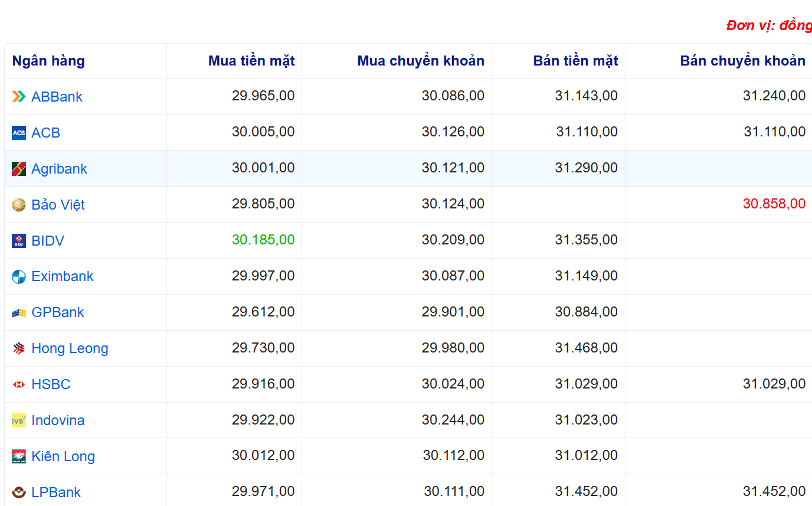Open the Hong Leong bank link
The height and width of the screenshot is (506, 812).
[70, 348]
